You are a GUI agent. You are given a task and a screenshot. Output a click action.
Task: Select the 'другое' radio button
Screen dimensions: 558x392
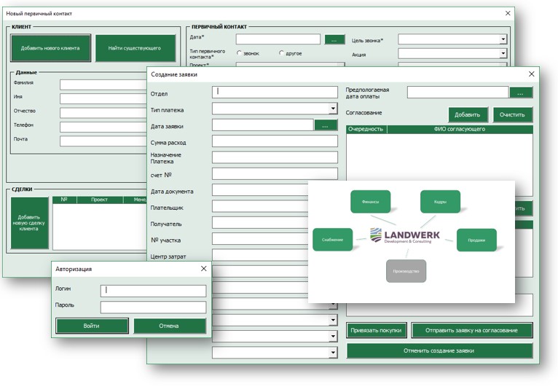(x=281, y=53)
